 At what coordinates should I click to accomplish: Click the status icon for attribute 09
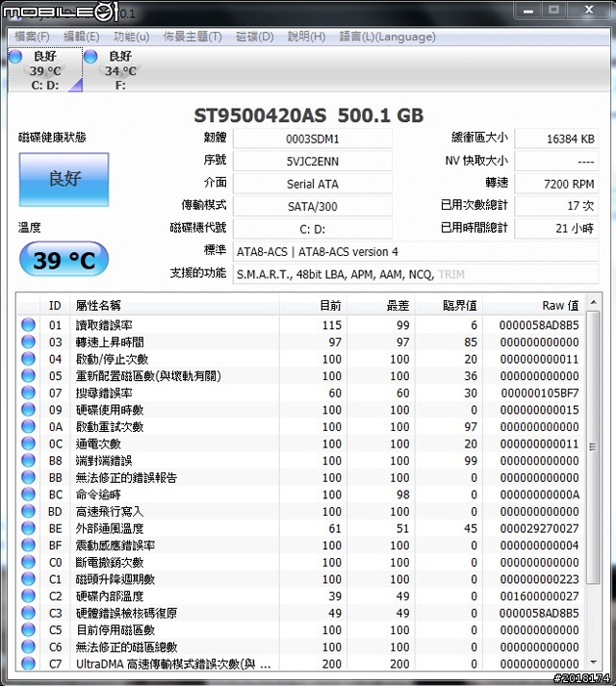coord(28,410)
